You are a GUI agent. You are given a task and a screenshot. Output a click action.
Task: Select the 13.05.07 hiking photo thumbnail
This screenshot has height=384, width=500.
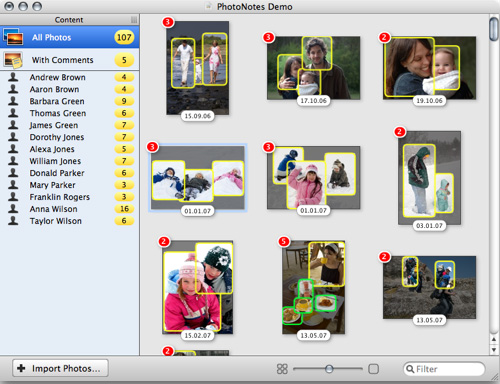click(429, 287)
